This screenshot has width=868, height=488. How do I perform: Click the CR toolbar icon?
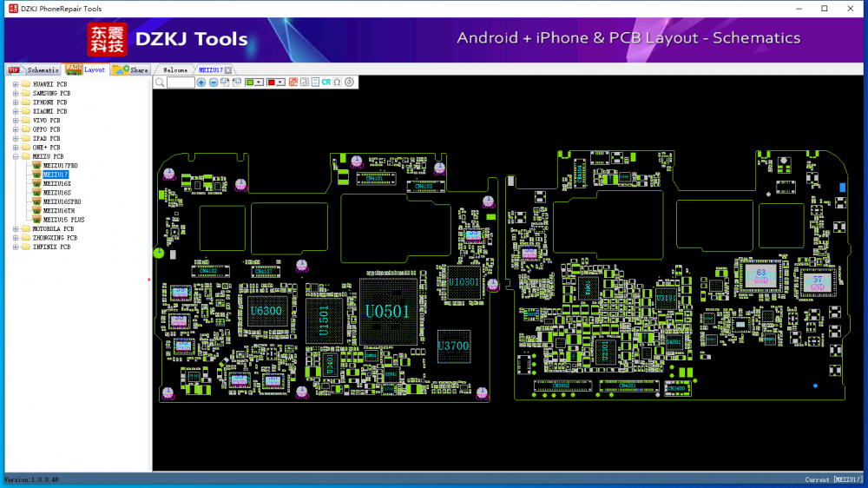coord(326,82)
